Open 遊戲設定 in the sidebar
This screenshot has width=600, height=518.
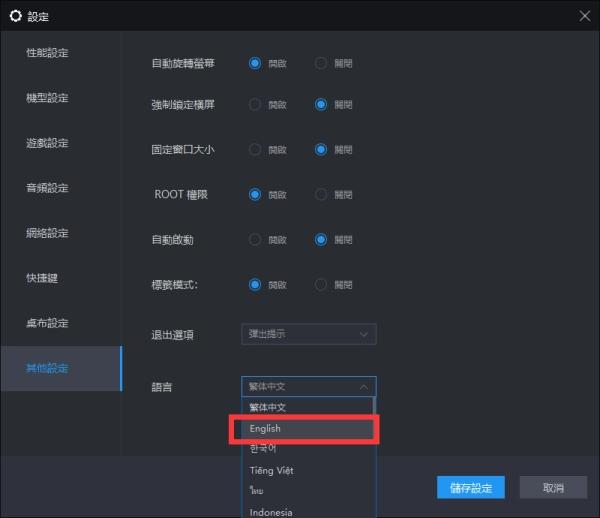[x=47, y=143]
